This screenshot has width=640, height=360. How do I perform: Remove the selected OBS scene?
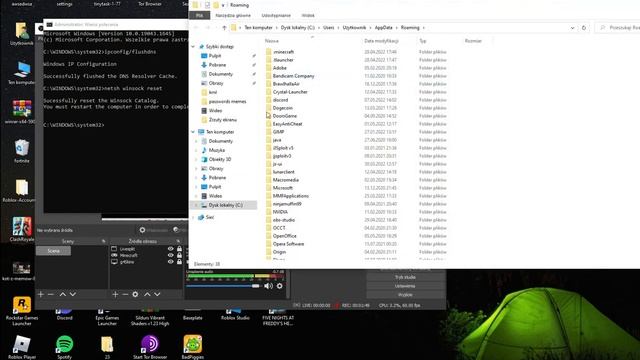tap(51, 294)
